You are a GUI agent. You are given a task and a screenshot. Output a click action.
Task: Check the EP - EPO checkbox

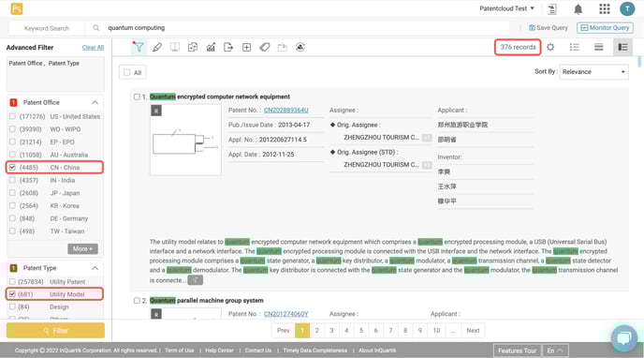(x=12, y=142)
